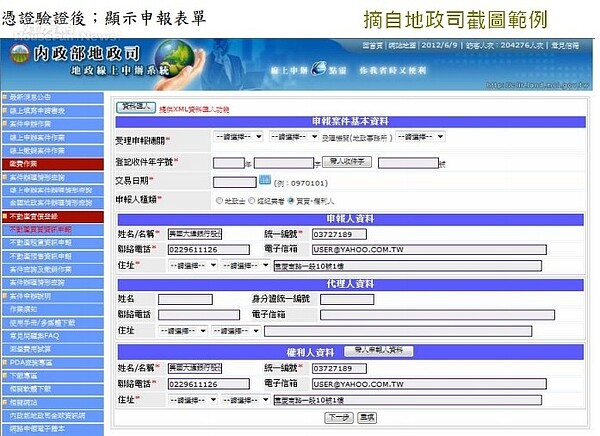The width and height of the screenshot is (600, 436).
Task: Open 使用手冊/多媒體下載 in the sidebar
Action: [x=52, y=323]
